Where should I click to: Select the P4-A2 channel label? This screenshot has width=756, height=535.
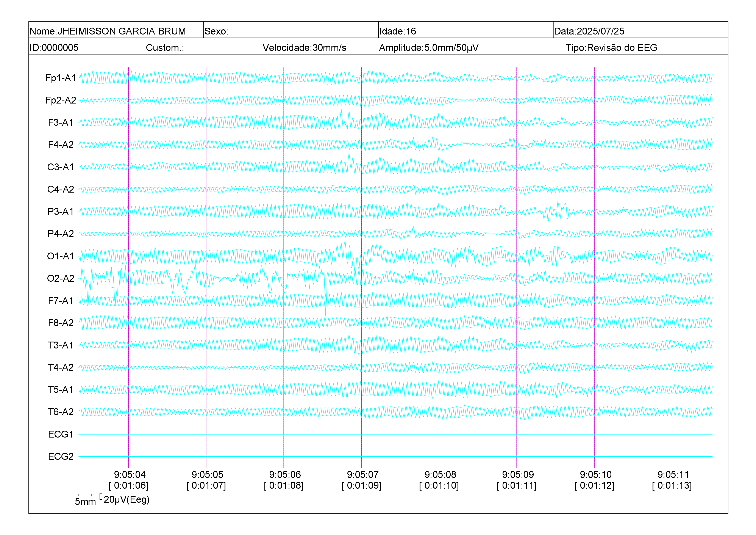pos(61,234)
